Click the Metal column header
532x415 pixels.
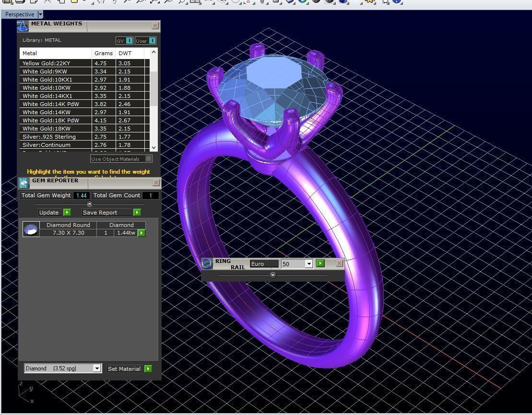56,53
